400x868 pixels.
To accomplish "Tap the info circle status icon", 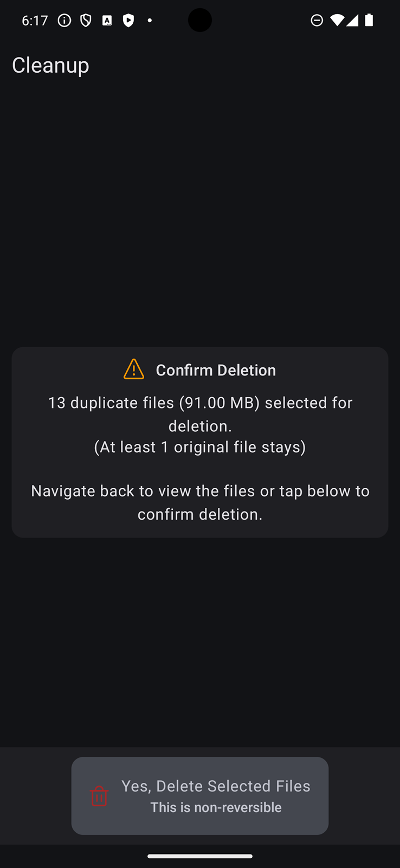I will 64,21.
